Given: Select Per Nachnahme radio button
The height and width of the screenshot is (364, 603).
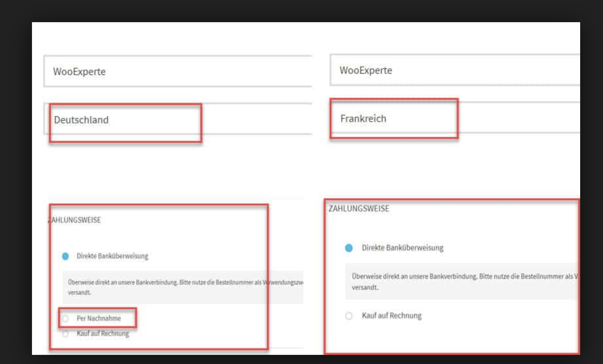Looking at the screenshot, I should [x=66, y=318].
